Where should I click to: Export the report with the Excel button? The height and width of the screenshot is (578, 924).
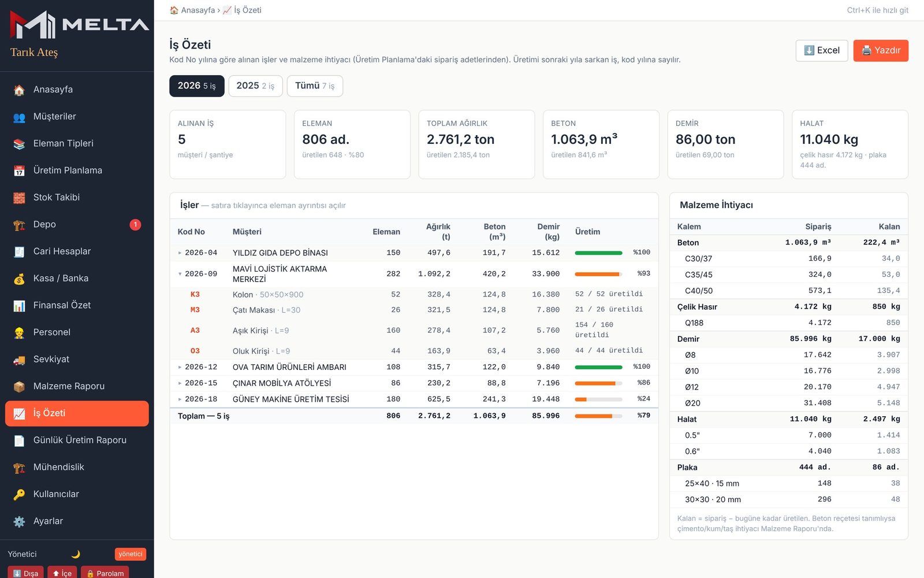pos(822,51)
